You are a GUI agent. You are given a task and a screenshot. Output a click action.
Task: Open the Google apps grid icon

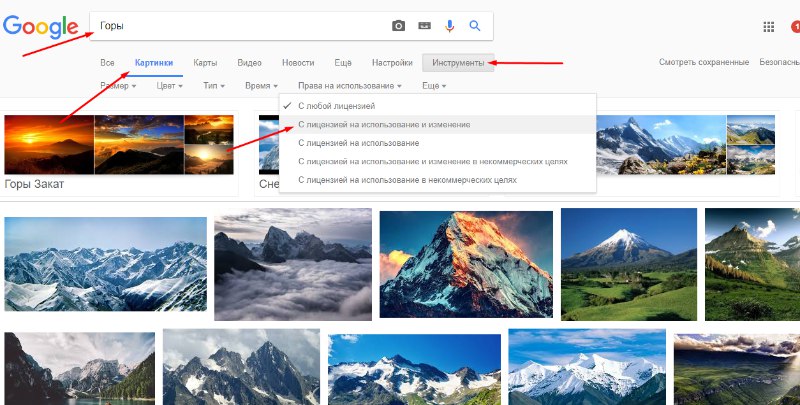(769, 27)
